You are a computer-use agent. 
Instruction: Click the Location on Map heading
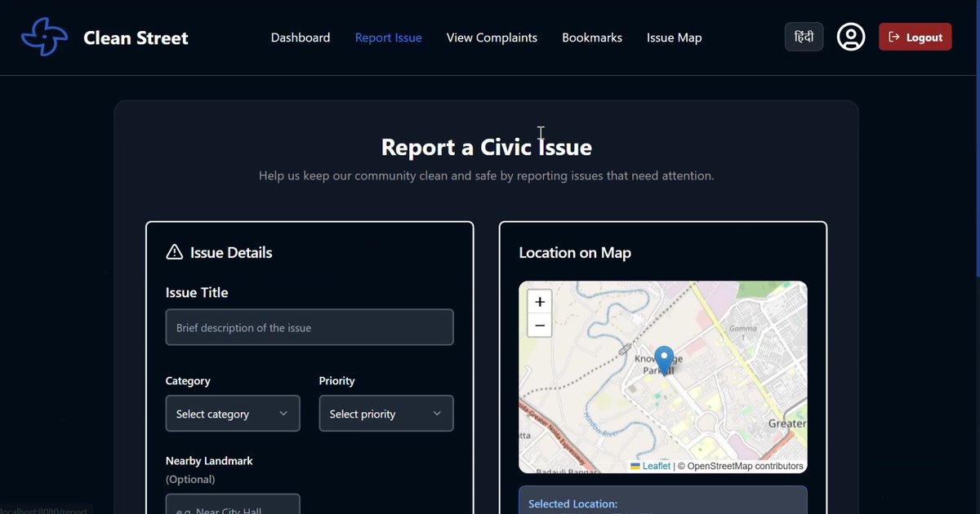[575, 253]
